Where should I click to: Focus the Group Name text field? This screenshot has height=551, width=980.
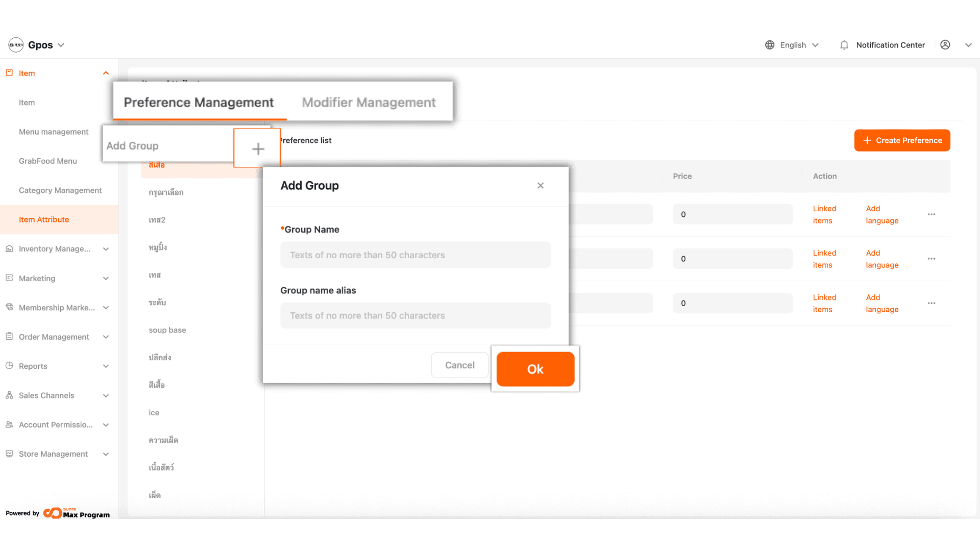click(x=415, y=255)
